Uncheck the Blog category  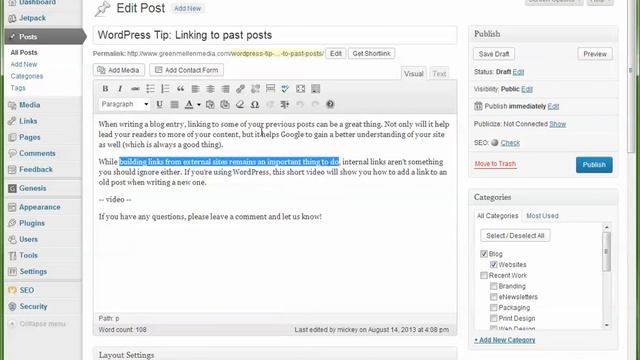(x=484, y=254)
